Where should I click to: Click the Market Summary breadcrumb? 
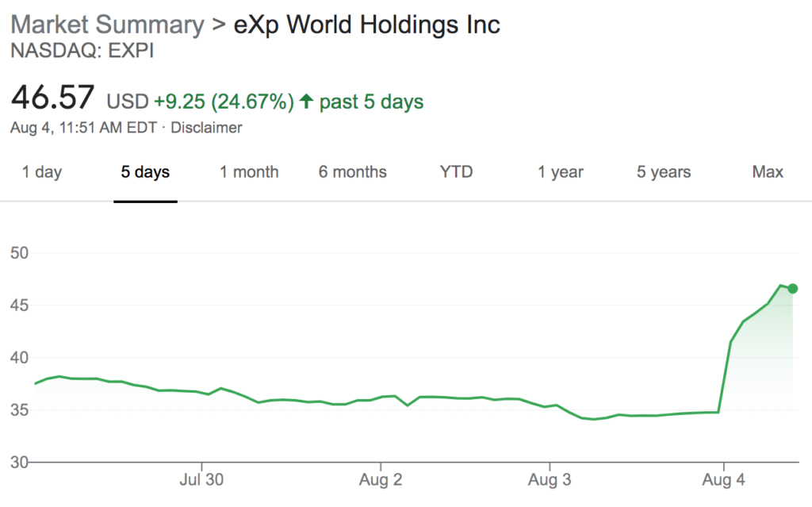pos(107,25)
